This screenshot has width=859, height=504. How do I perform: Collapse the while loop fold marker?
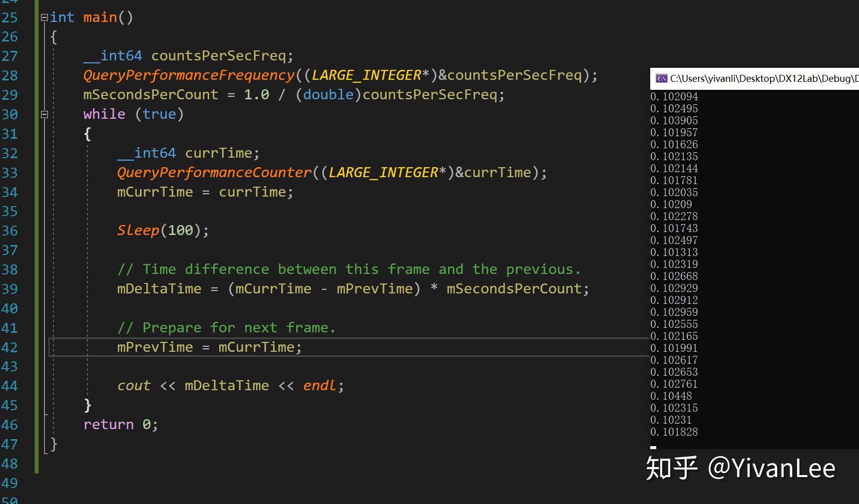pos(44,114)
